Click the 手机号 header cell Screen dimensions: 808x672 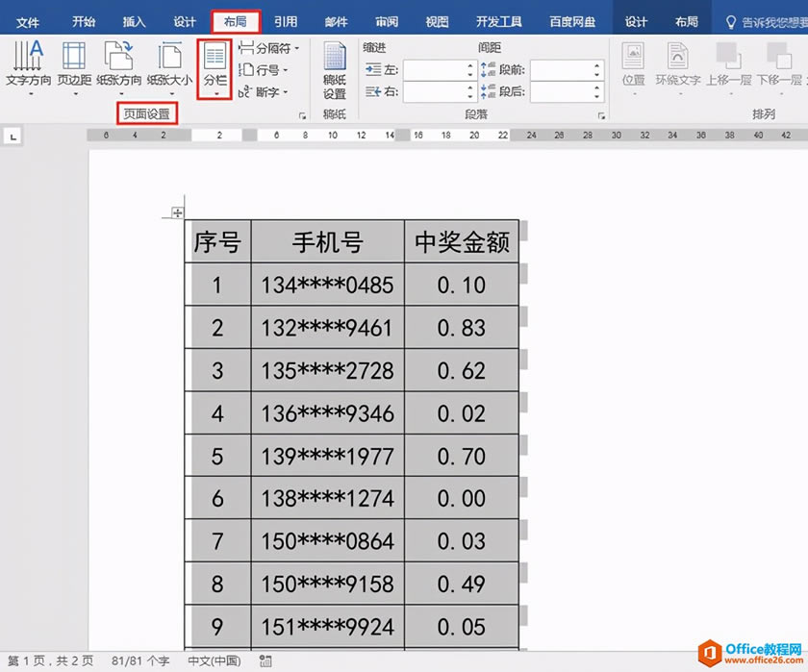(328, 241)
